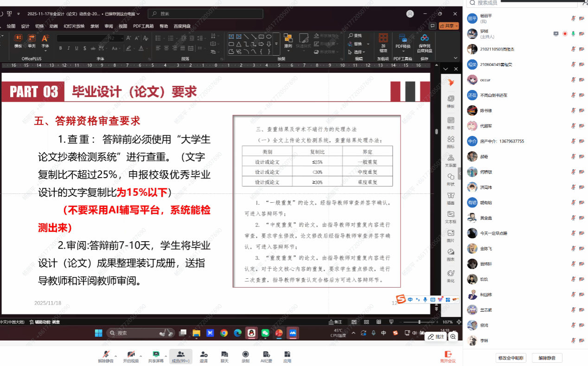This screenshot has width=588, height=366.
Task: Switch to the 审阅 ribbon tab
Action: (109, 26)
